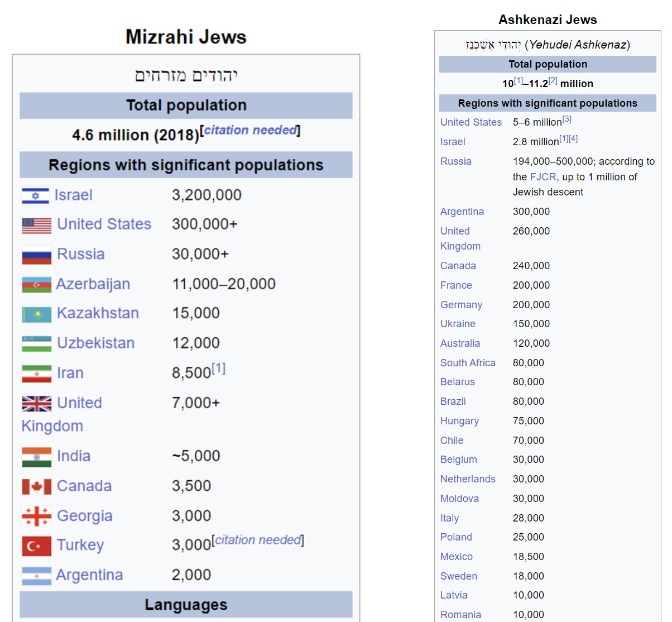672x622 pixels.
Task: Open the France link
Action: pos(456,285)
